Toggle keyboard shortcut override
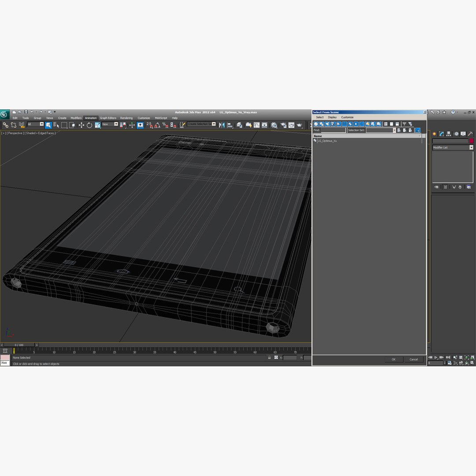This screenshot has width=476, height=476. (x=140, y=125)
